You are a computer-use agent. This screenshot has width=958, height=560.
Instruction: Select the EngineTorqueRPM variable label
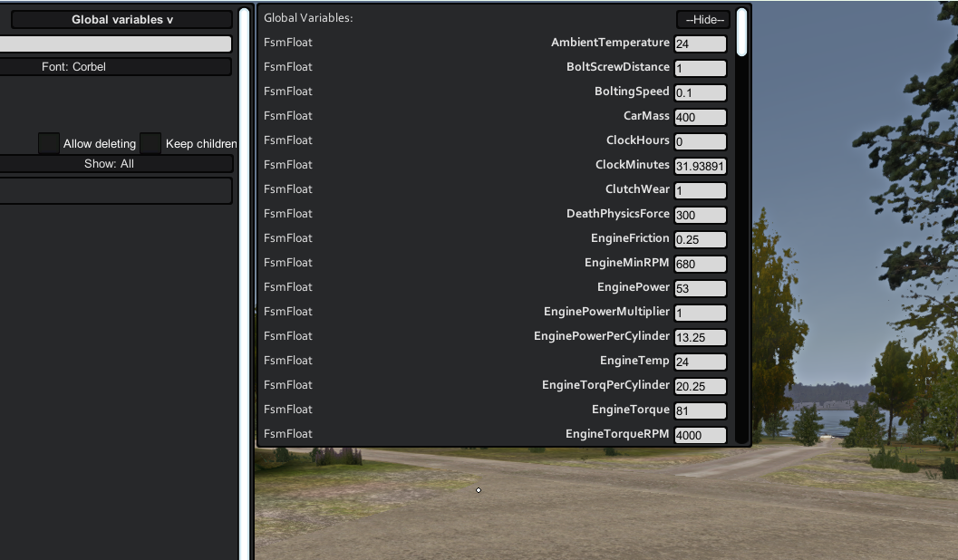click(617, 433)
